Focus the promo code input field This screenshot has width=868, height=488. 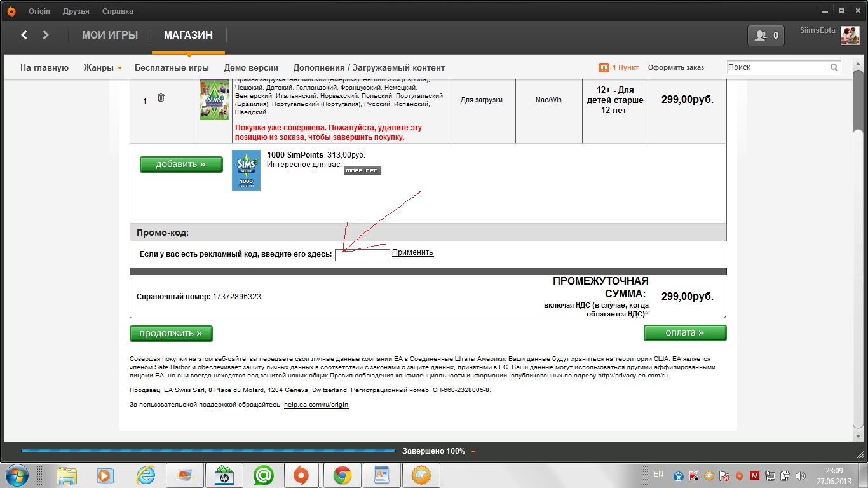point(362,255)
